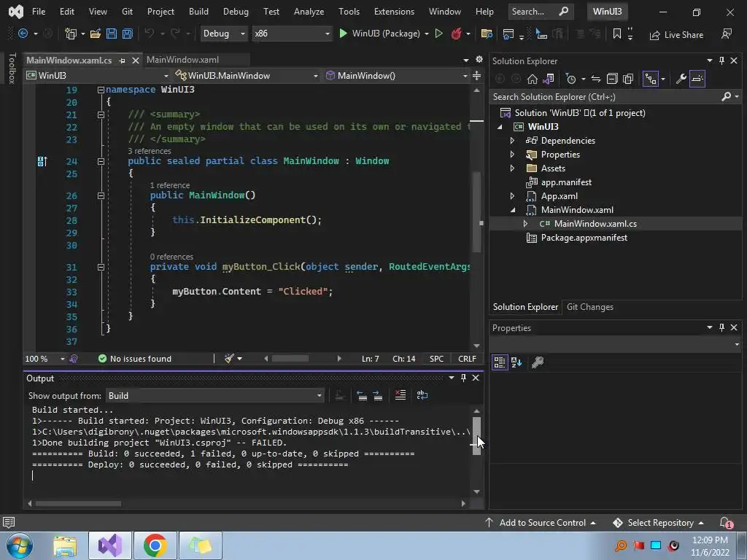The height and width of the screenshot is (560, 747).
Task: Open the x86 platform dropdown
Action: (292, 34)
